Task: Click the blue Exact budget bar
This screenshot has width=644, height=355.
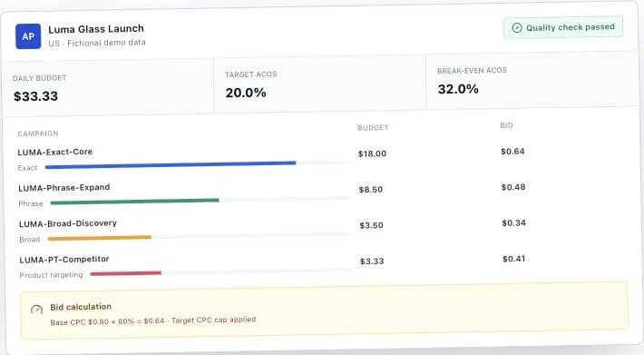Action: coord(171,165)
